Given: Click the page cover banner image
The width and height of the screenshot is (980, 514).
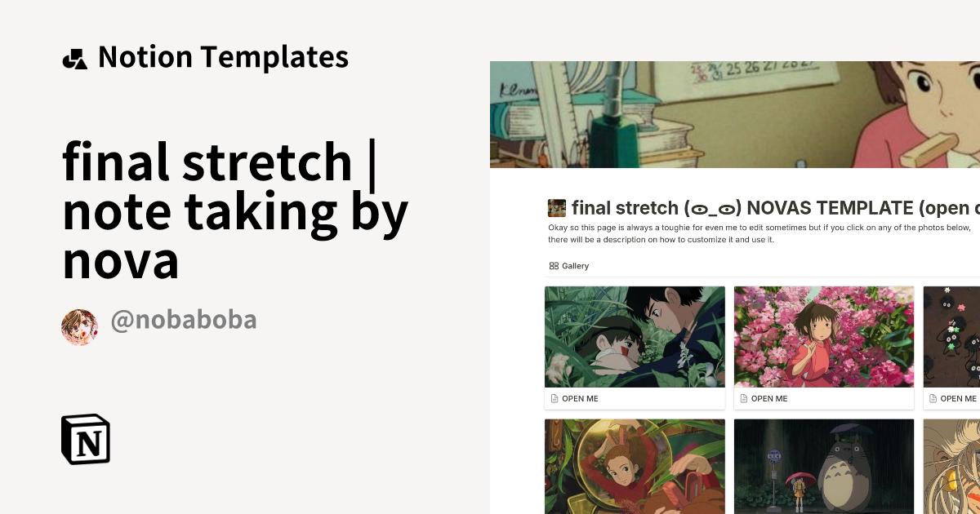Looking at the screenshot, I should pos(735,114).
